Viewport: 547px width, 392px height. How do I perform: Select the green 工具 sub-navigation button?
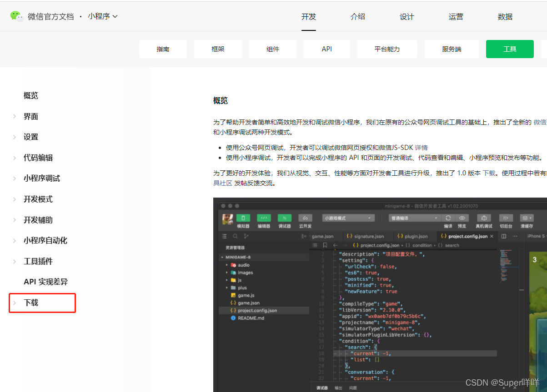tap(510, 49)
